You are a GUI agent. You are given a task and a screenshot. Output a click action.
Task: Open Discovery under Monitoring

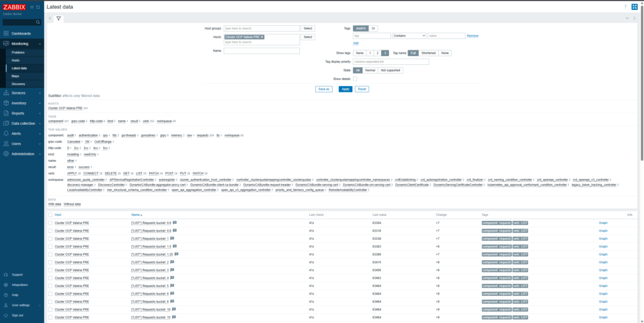point(18,84)
